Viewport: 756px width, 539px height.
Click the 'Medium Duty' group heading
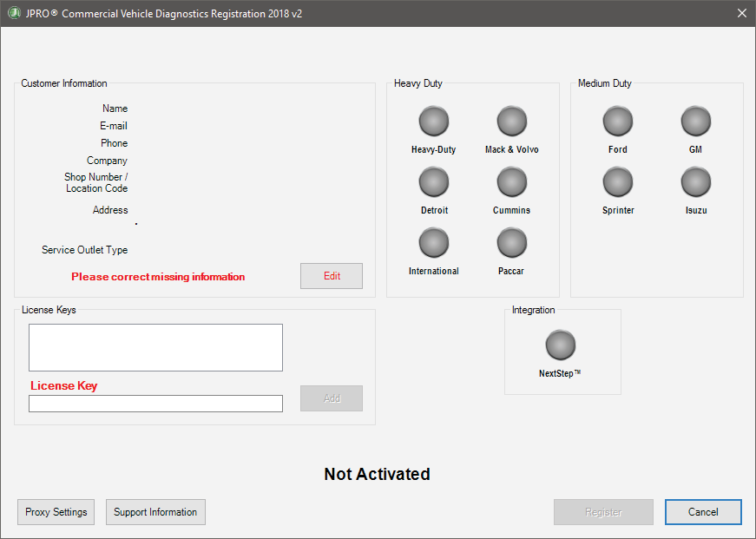(x=605, y=83)
